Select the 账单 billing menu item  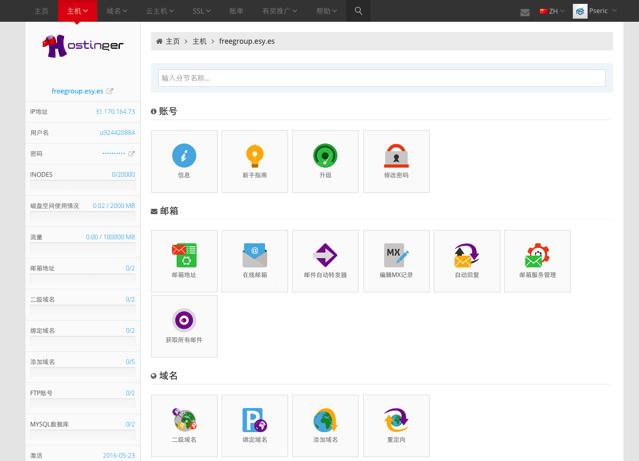pos(236,11)
